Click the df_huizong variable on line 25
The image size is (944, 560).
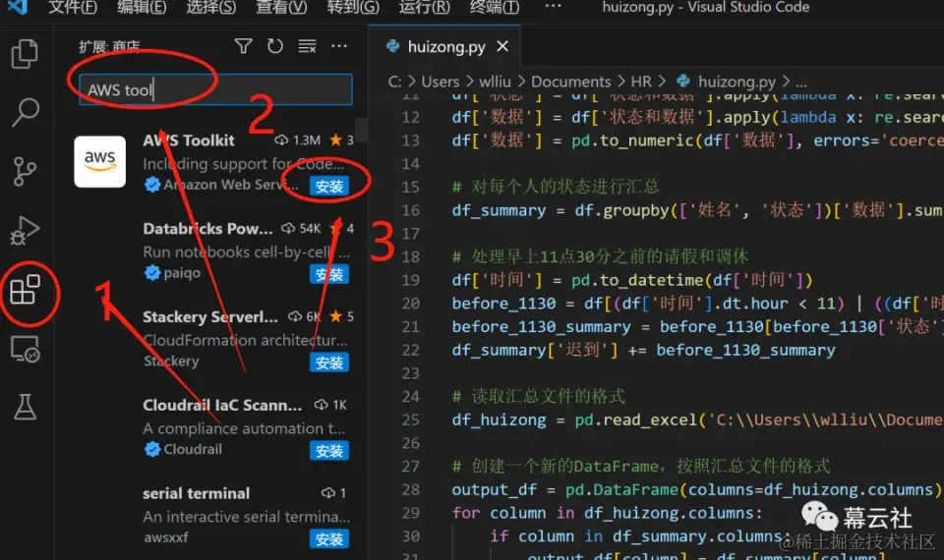pos(500,420)
